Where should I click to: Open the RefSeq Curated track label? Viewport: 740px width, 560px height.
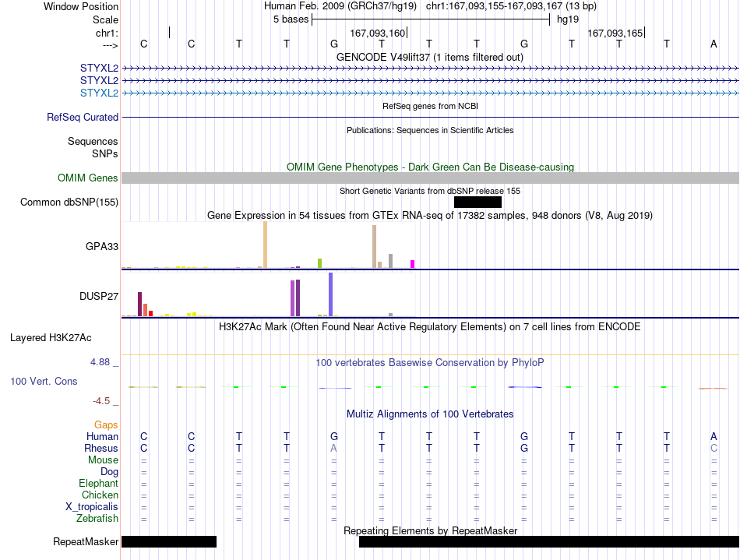click(83, 117)
